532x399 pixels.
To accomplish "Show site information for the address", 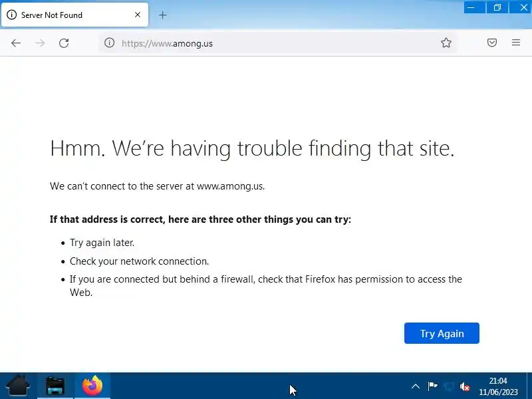I will tap(110, 43).
